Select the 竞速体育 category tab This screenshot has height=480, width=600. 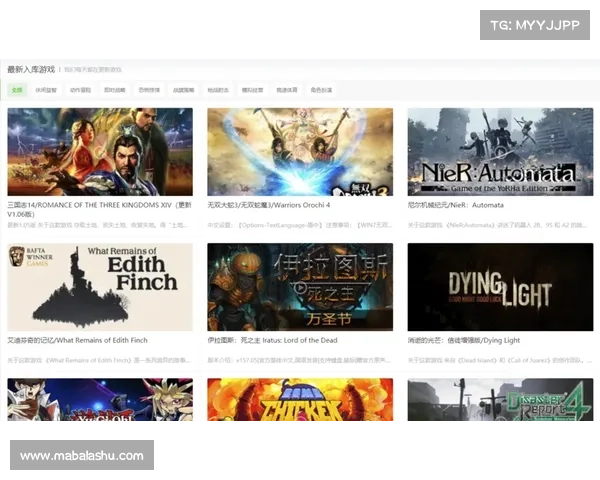click(x=287, y=90)
